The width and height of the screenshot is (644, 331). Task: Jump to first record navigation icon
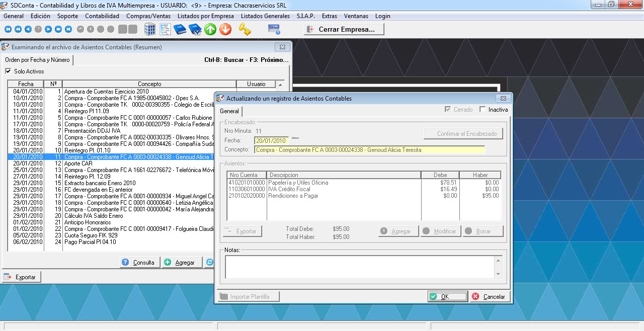[7, 29]
